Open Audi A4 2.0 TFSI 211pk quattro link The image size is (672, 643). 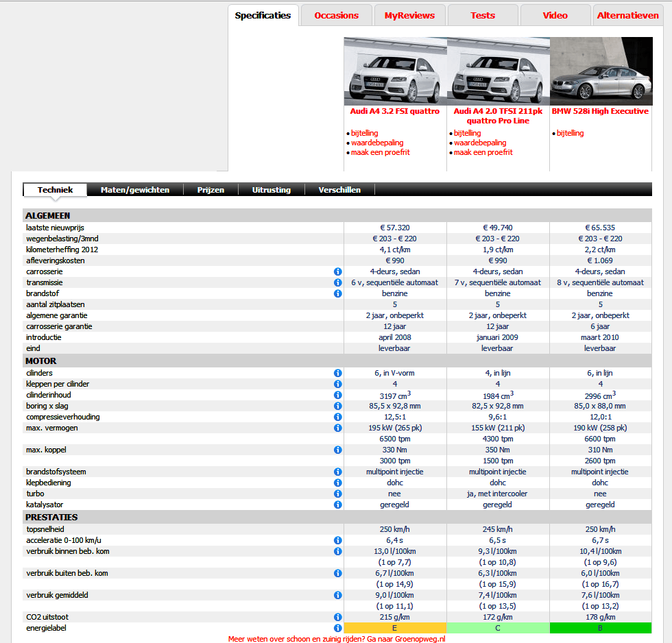498,116
